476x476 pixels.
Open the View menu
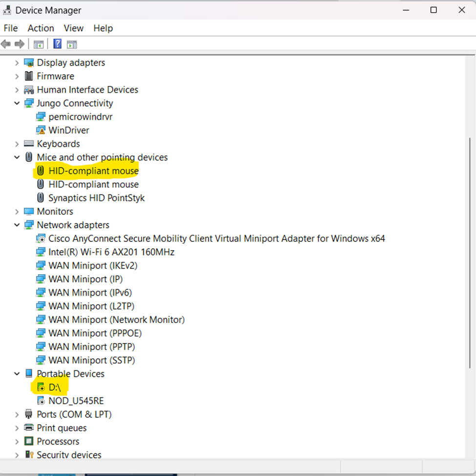[x=73, y=28]
